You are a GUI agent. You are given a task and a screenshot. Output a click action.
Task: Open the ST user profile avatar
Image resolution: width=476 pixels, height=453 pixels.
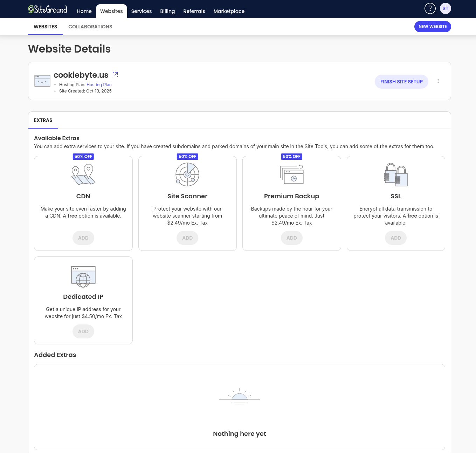[445, 8]
